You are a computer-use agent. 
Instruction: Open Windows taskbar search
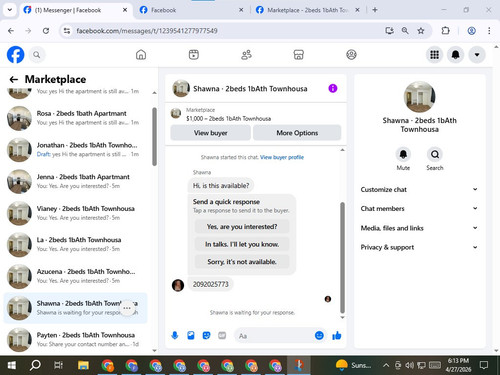[x=35, y=365]
